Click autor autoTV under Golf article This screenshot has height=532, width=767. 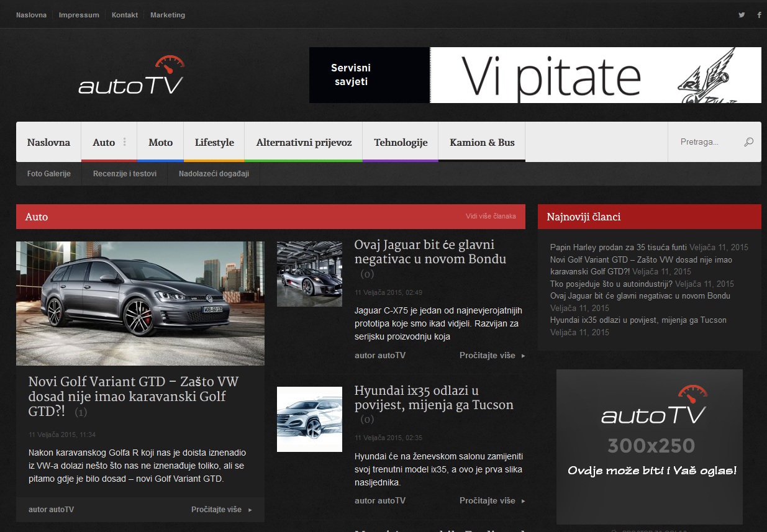[52, 510]
